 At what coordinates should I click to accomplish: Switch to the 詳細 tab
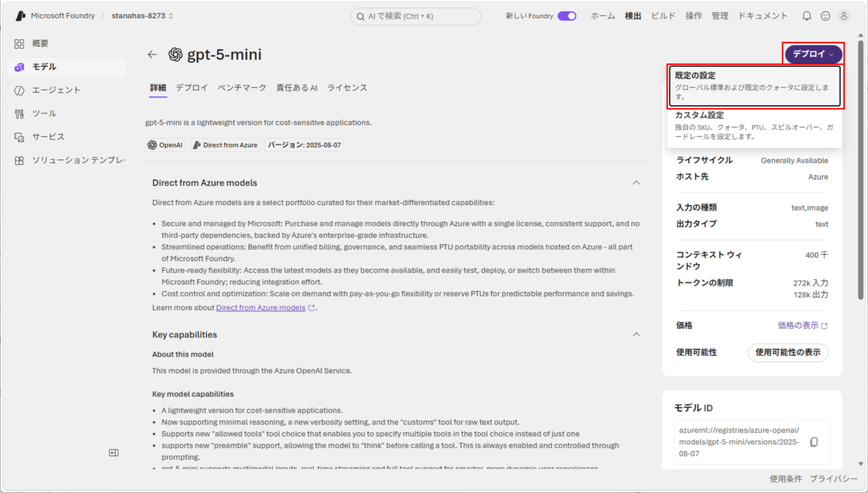tap(158, 88)
